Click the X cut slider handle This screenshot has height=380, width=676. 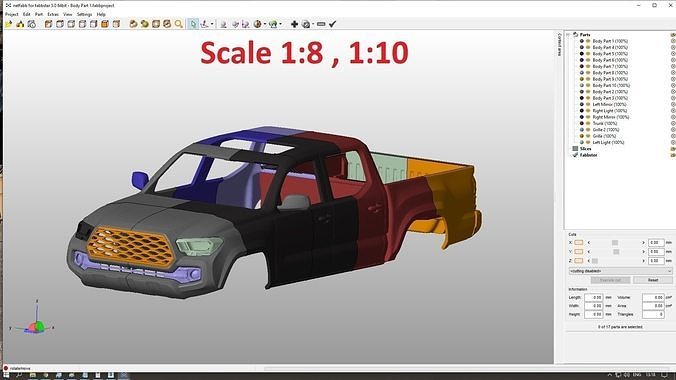(615, 243)
